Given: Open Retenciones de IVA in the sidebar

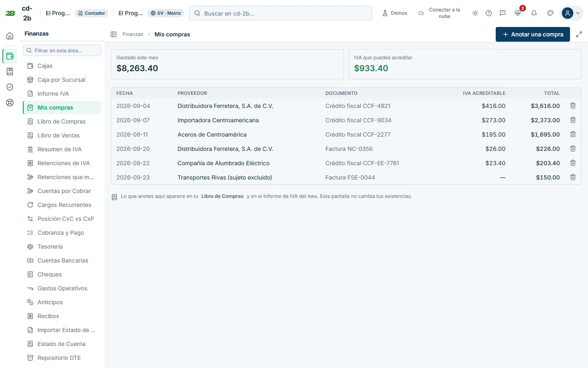Looking at the screenshot, I should (62, 163).
